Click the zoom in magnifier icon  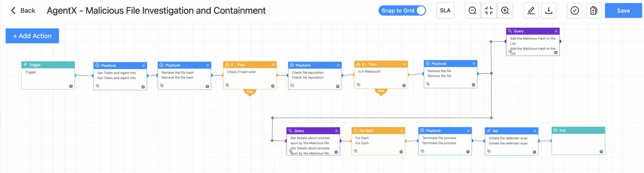click(x=505, y=11)
